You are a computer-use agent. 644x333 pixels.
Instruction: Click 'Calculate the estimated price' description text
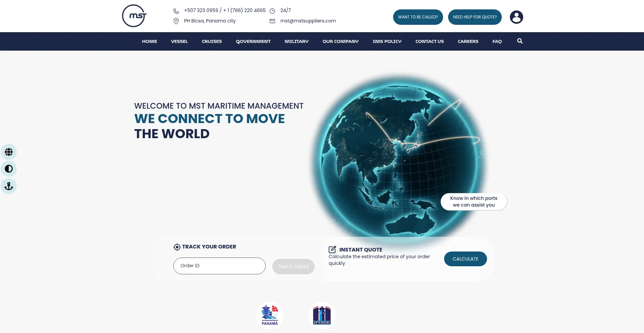click(x=379, y=260)
